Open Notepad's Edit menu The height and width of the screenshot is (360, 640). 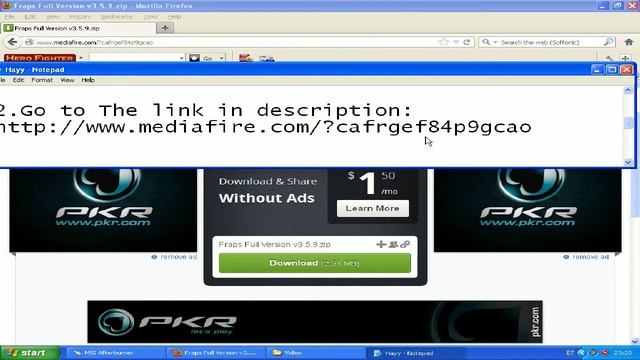[x=18, y=80]
